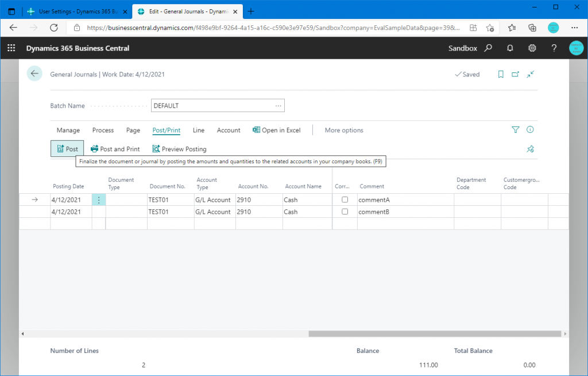
Task: Open the browser favorites list
Action: (x=512, y=28)
